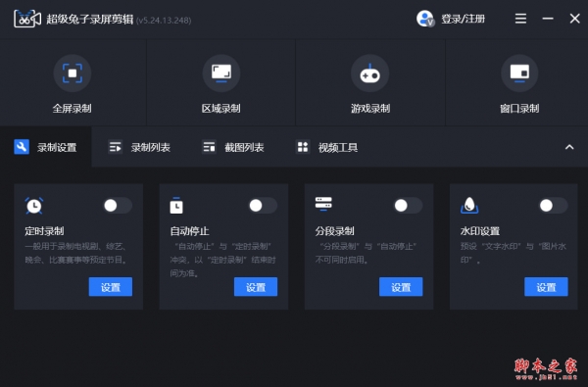Open the 视频工具 tab
The image size is (588, 387).
tap(326, 147)
